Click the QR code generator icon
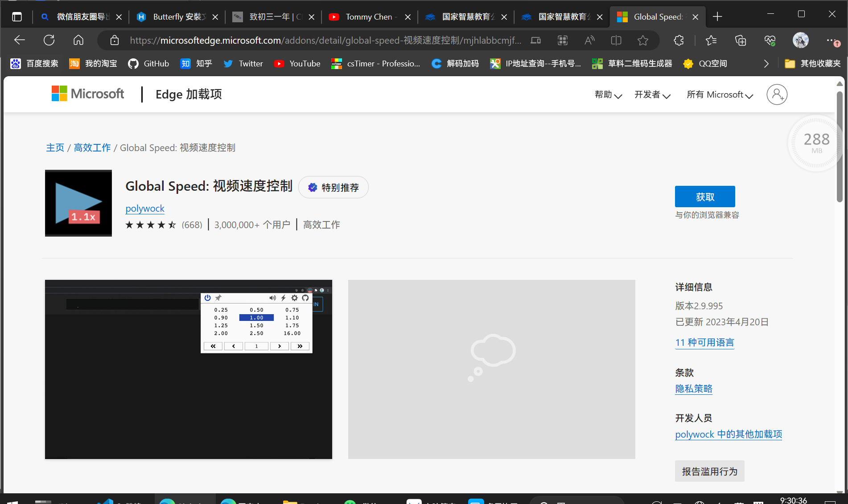This screenshot has height=504, width=848. (563, 41)
